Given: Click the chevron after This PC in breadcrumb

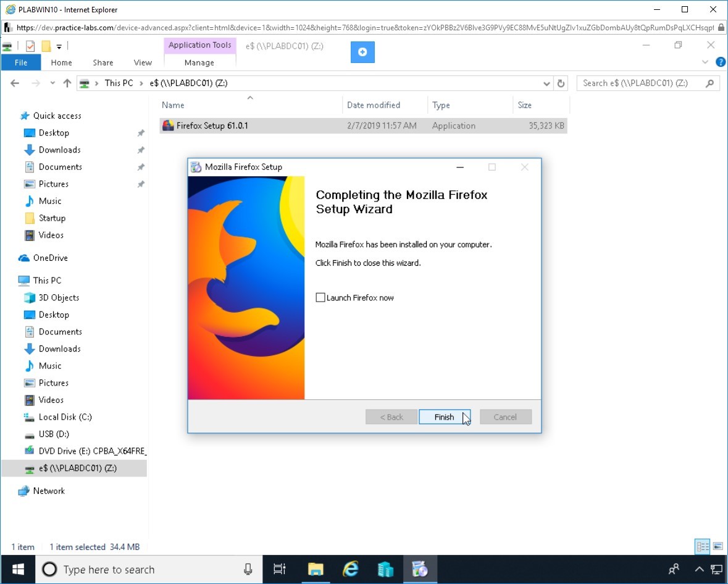Looking at the screenshot, I should click(x=141, y=83).
